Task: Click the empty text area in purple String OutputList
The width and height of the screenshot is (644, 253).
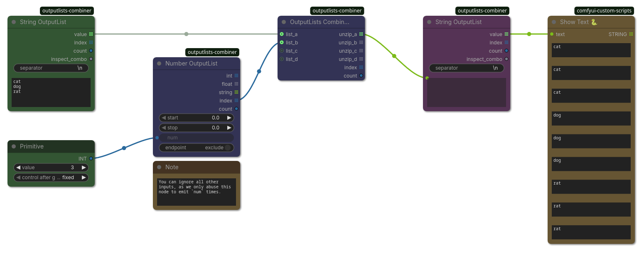Action: [467, 92]
